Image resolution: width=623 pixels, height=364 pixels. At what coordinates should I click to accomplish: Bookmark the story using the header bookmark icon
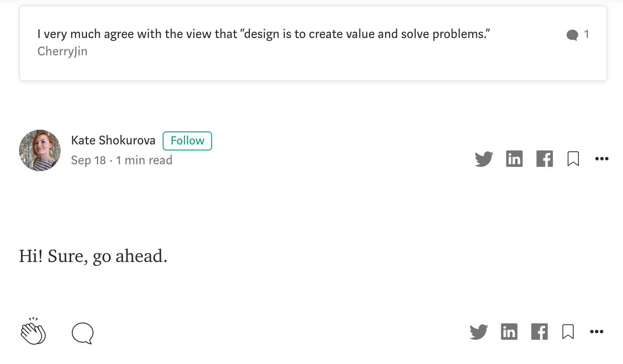point(573,159)
